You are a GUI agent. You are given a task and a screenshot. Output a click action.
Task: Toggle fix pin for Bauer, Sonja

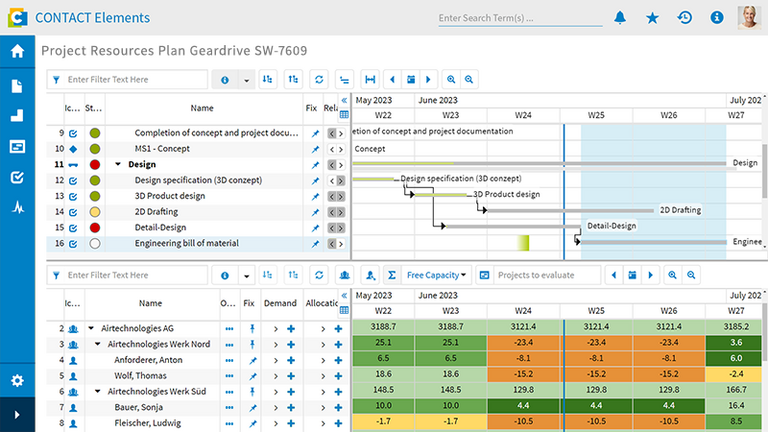tap(252, 408)
